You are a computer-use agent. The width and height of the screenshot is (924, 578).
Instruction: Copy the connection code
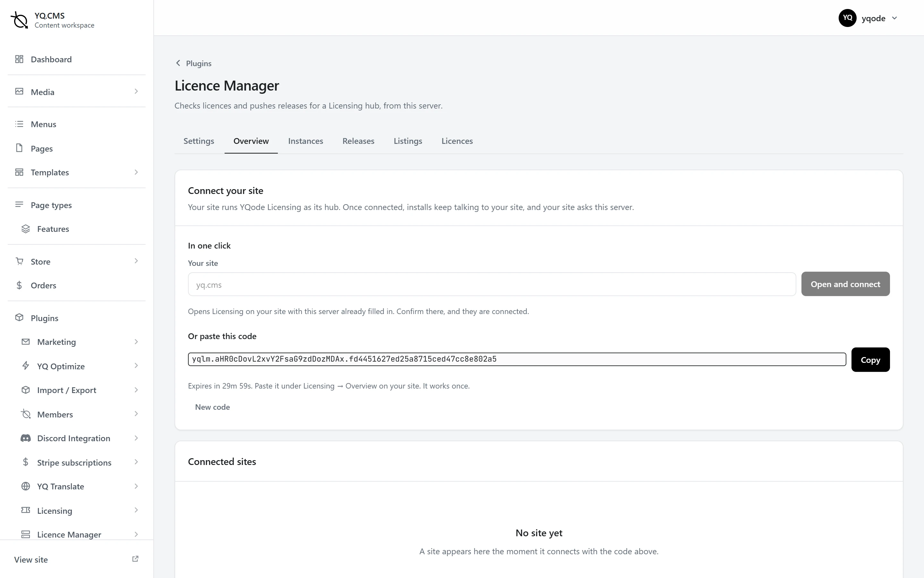point(870,360)
